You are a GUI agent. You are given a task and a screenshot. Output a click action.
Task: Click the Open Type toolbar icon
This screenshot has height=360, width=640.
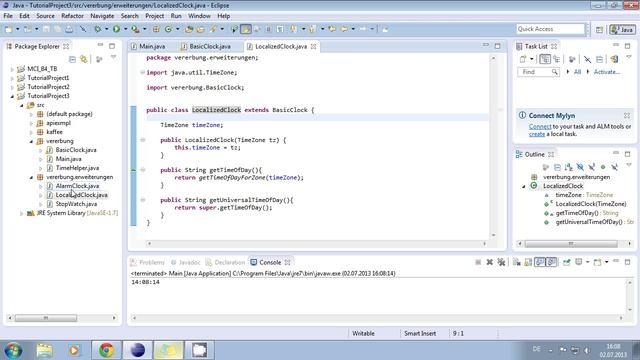[189, 29]
